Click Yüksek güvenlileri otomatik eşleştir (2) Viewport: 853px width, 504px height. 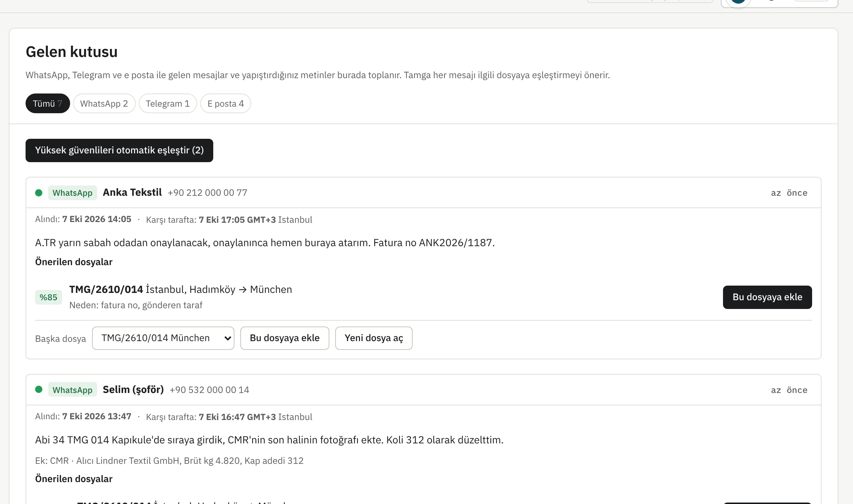(x=119, y=150)
